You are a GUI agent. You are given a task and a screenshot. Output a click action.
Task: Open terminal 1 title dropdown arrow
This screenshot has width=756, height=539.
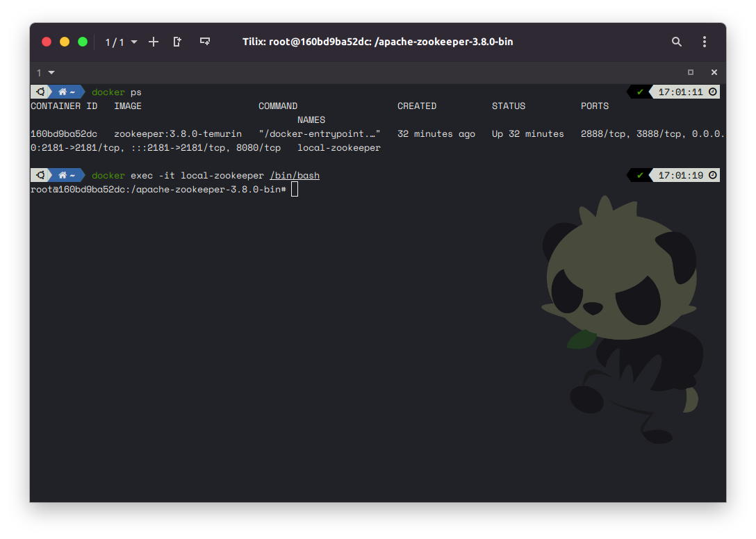pos(51,73)
